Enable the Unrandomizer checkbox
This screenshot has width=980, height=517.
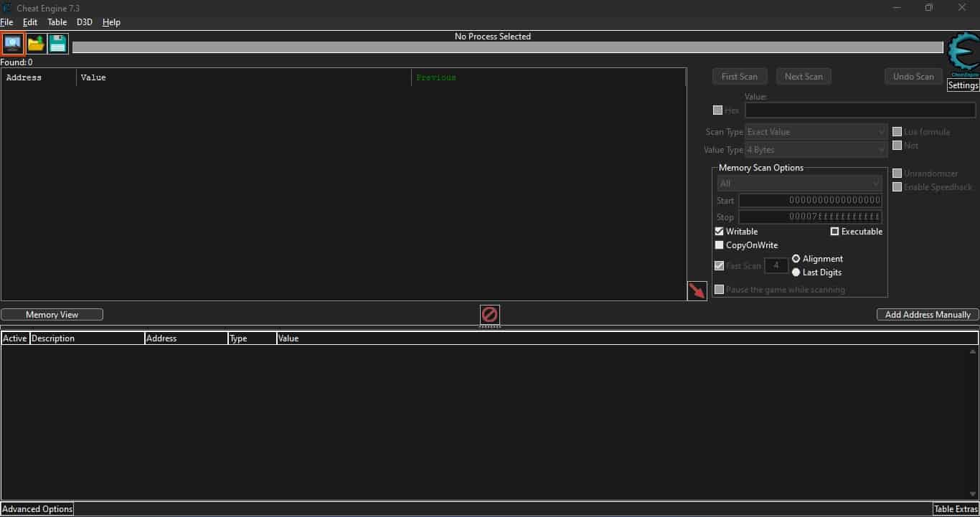click(897, 174)
